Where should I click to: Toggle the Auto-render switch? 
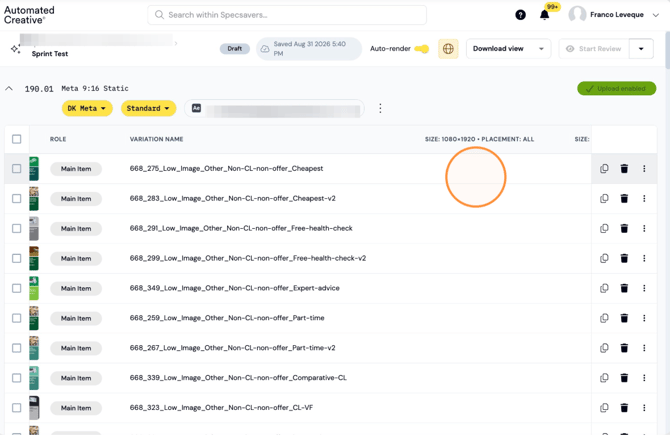(x=422, y=49)
